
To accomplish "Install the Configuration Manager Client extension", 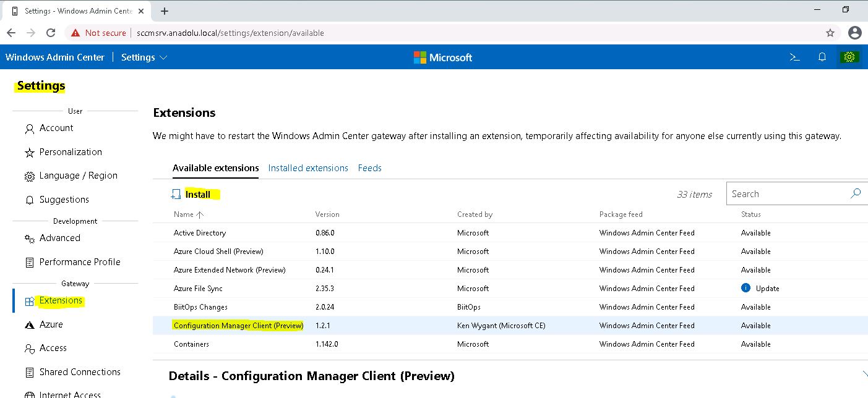I will point(195,193).
